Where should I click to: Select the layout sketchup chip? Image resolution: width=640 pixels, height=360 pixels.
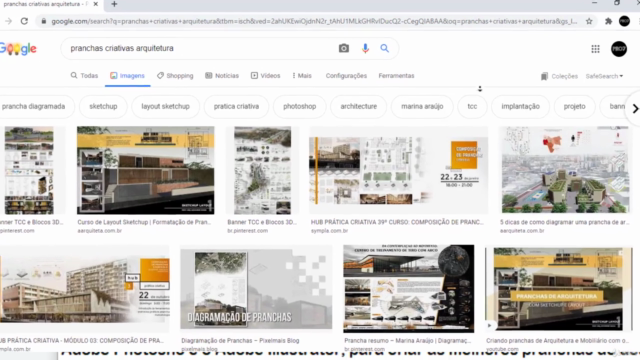(165, 107)
